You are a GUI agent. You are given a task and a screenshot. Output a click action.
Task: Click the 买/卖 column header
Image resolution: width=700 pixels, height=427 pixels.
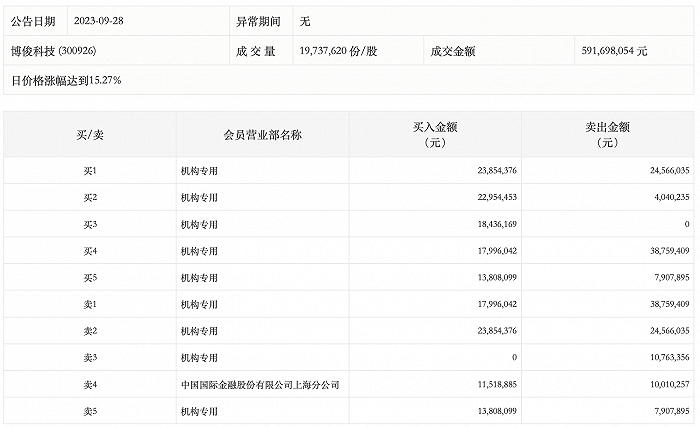89,134
